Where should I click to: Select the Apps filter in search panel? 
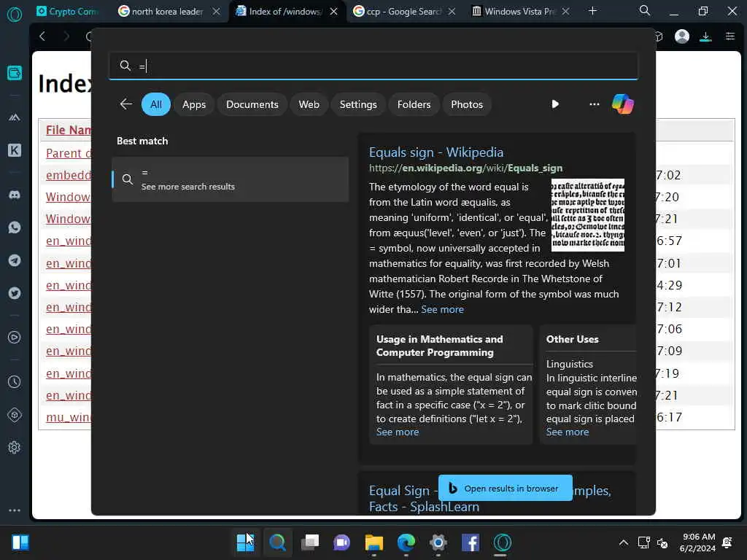point(194,104)
